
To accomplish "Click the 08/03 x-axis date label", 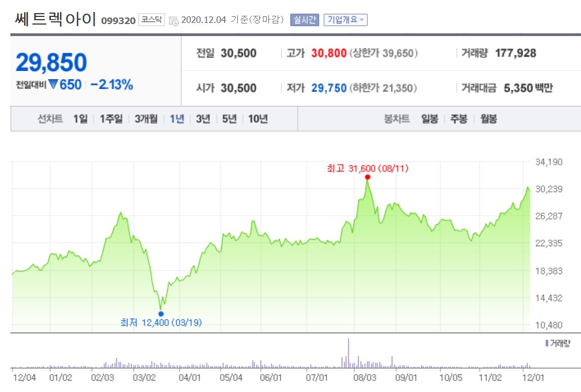I will coord(365,378).
